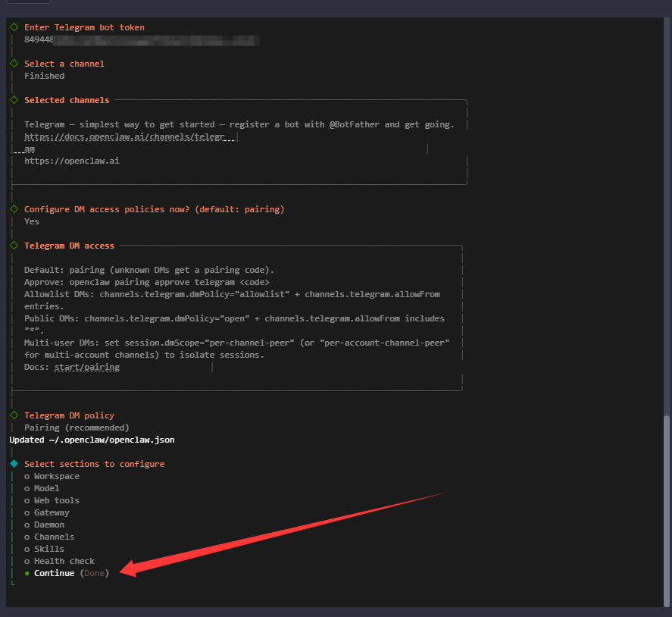This screenshot has height=617, width=672.
Task: Click the diamond icon before Selected channels heading
Action: point(14,100)
